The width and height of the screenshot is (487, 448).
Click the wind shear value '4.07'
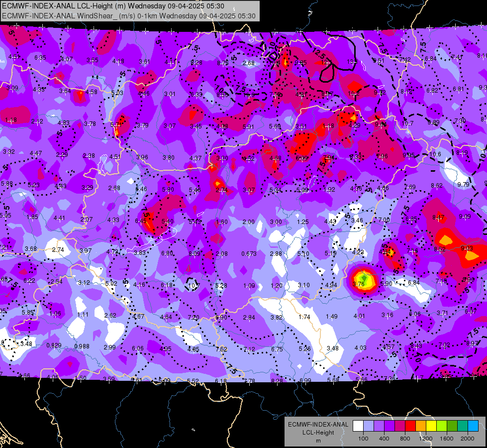pyautogui.click(x=67, y=59)
